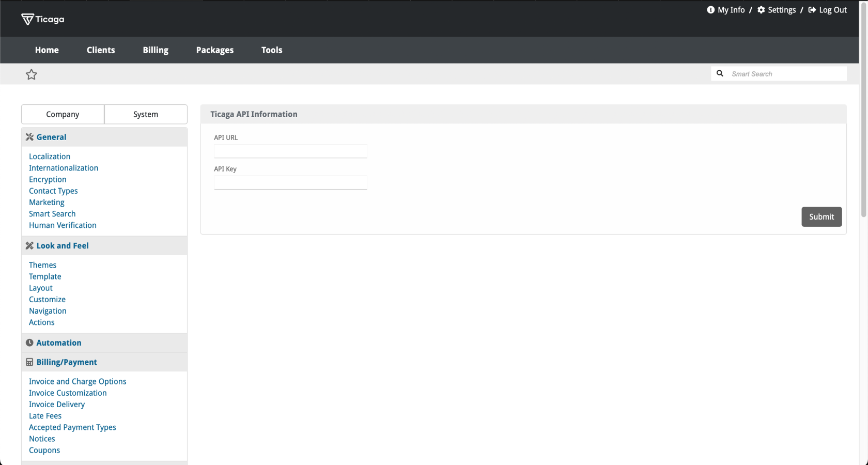Click the Ticaga logo
868x465 pixels.
[43, 19]
